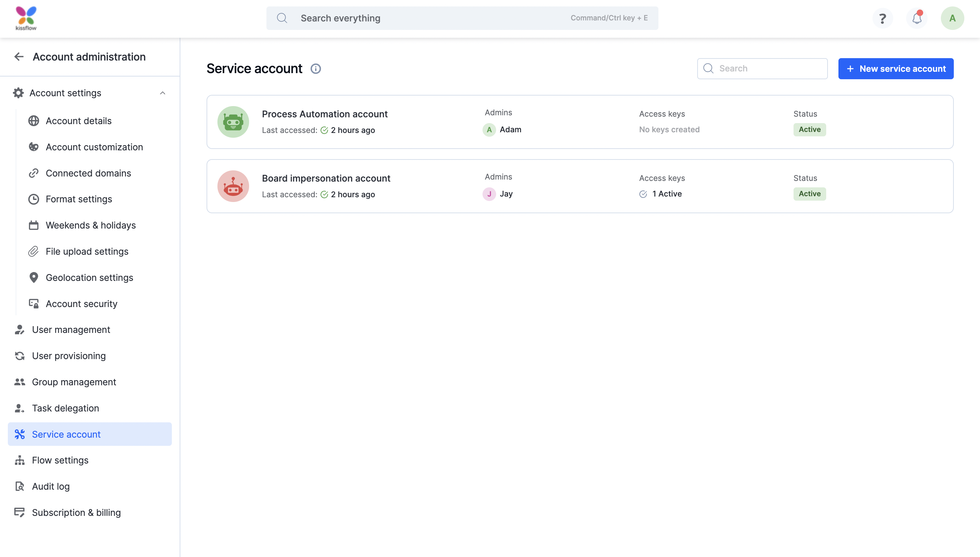980x557 pixels.
Task: Click the Kissflow logo
Action: (x=26, y=18)
